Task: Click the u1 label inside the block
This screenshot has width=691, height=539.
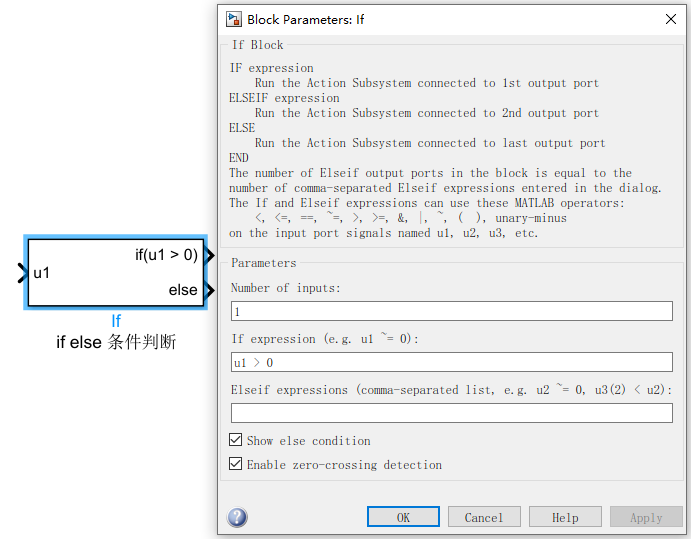Action: tap(42, 273)
